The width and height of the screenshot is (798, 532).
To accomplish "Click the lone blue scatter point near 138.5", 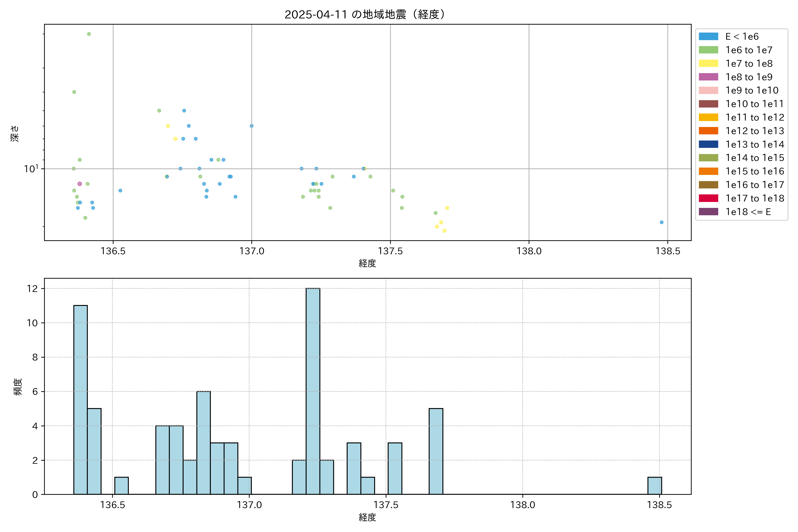I will tap(661, 222).
